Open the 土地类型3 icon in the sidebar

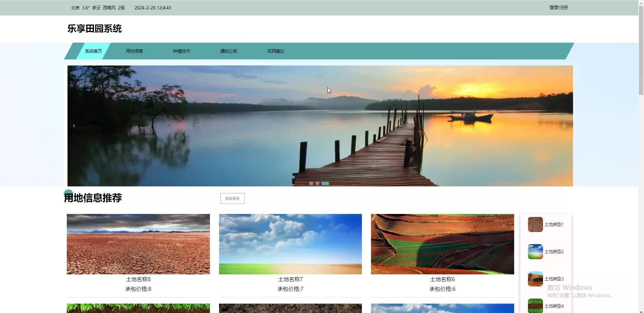point(535,279)
